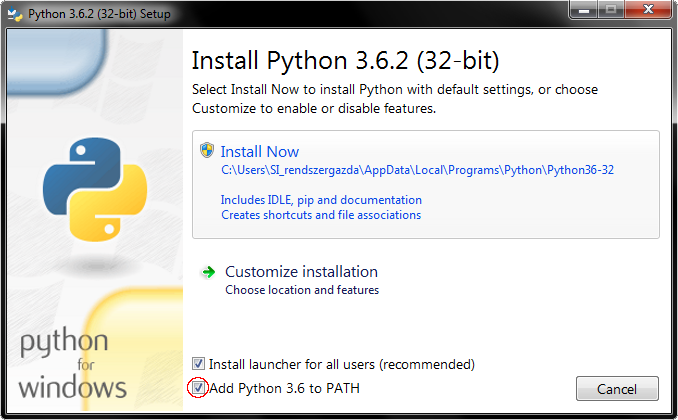Click 'Choose location and features' text
678x420 pixels.
[x=302, y=290]
